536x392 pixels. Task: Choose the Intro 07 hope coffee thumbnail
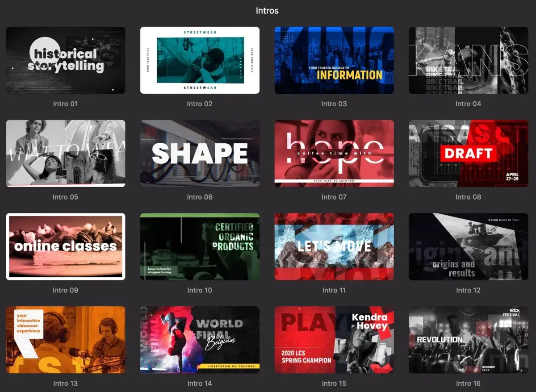coord(334,153)
